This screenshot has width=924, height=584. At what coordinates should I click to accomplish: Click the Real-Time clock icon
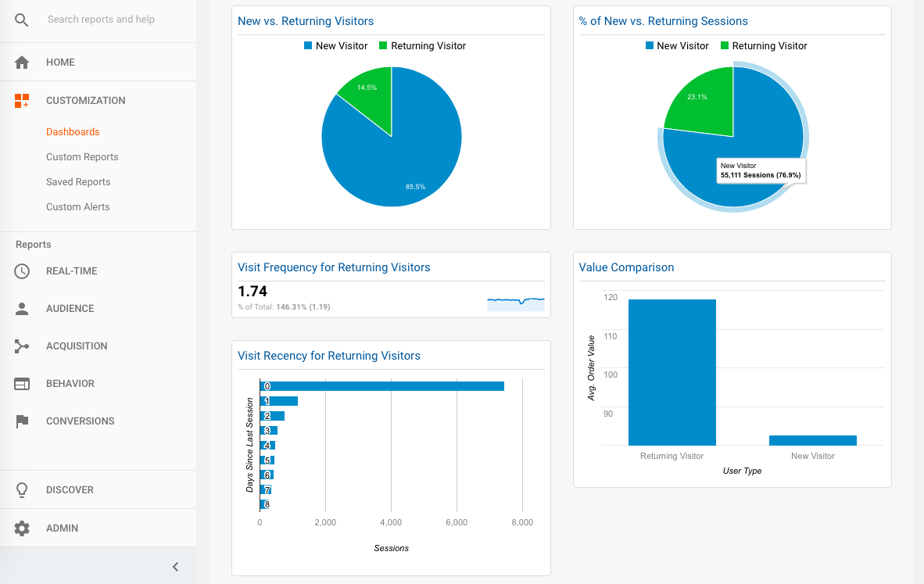click(22, 271)
